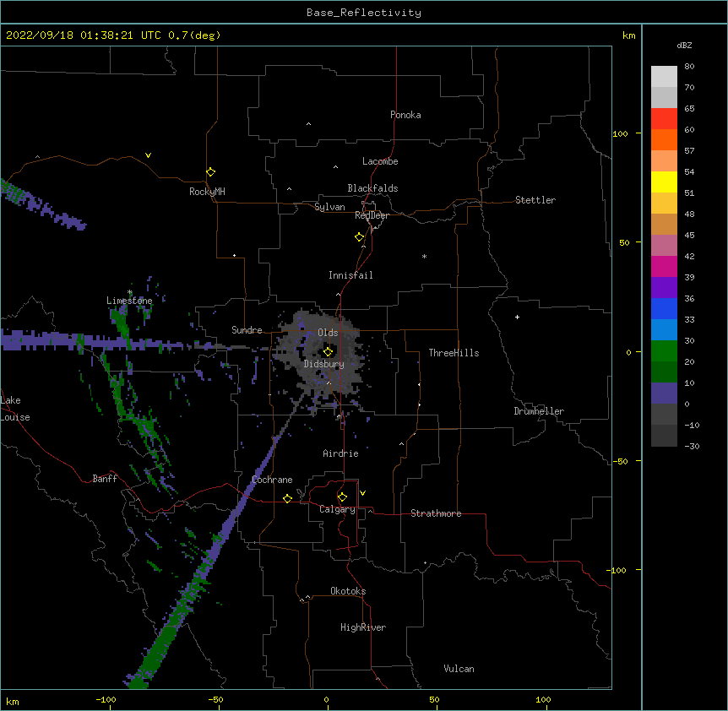Click the Okotoks town label
This screenshot has width=728, height=711.
348,591
